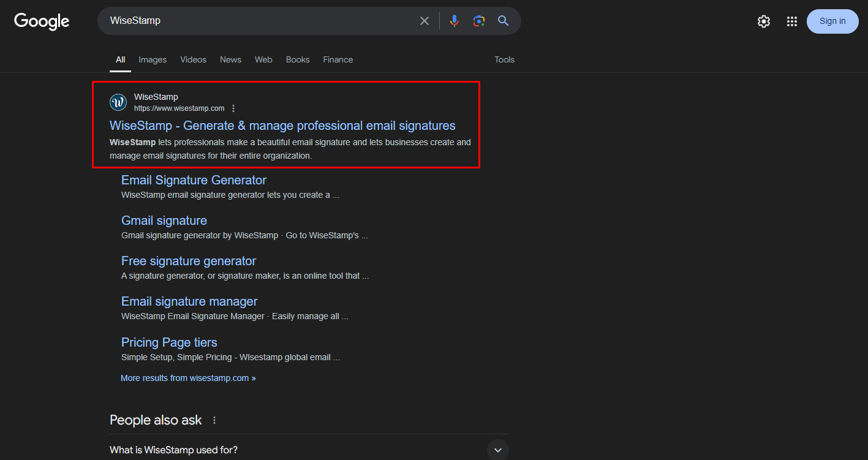Click More results from wisestamp.com
868x460 pixels.
[188, 378]
